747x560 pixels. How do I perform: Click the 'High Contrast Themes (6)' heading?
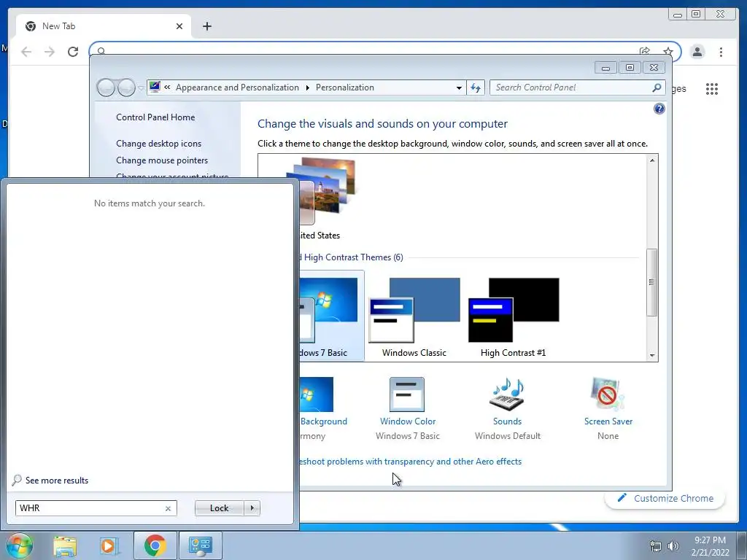click(x=352, y=257)
